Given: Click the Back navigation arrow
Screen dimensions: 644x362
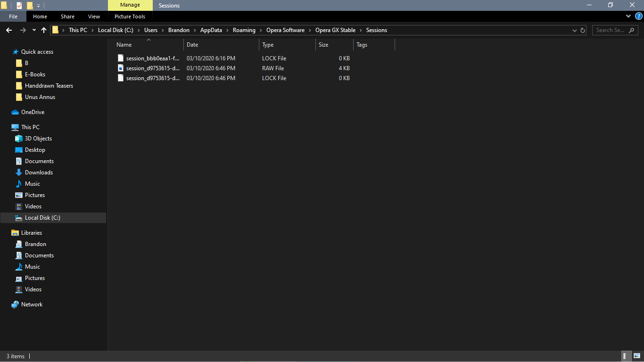Looking at the screenshot, I should tap(9, 30).
